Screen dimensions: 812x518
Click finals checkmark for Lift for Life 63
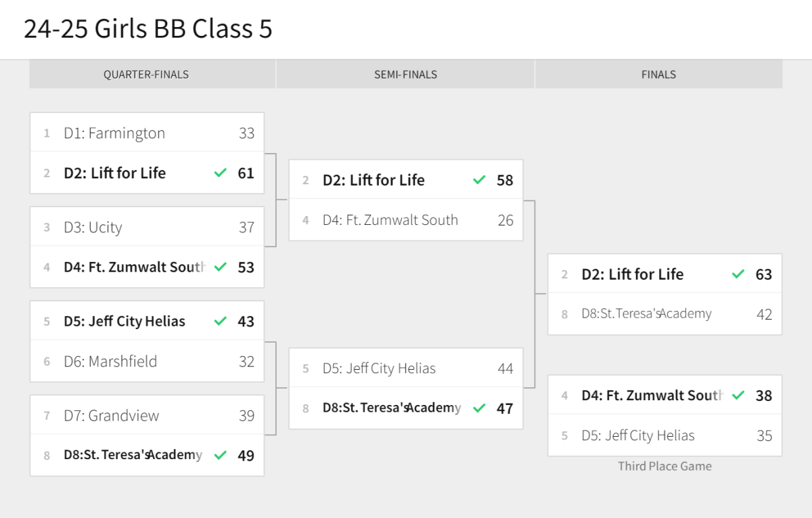click(x=738, y=274)
